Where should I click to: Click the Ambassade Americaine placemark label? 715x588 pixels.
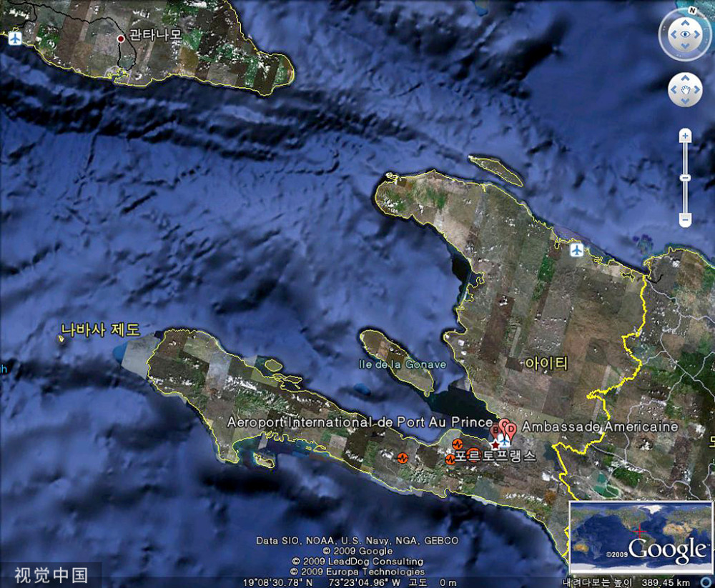600,427
